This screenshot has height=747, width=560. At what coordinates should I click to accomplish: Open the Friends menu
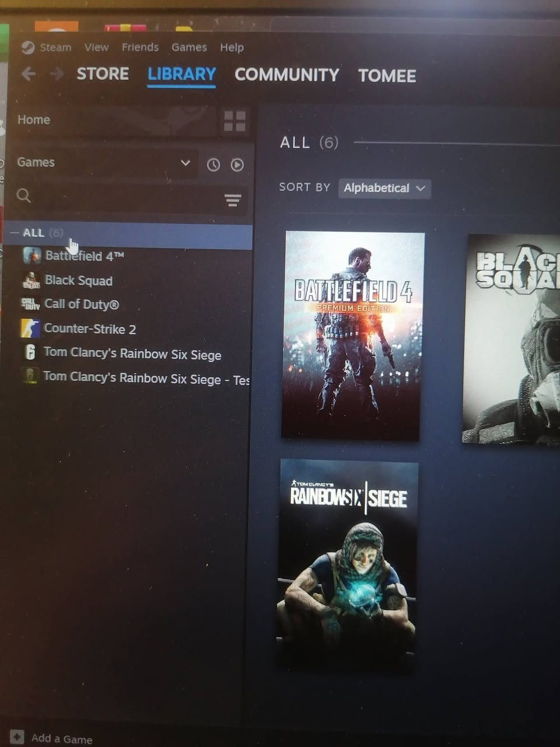[x=140, y=47]
